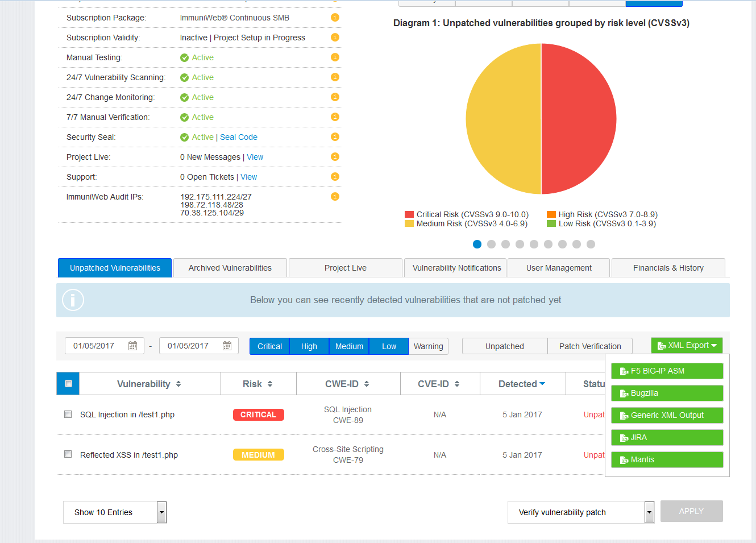
Task: Open the start date calendar picker icon
Action: click(x=133, y=346)
